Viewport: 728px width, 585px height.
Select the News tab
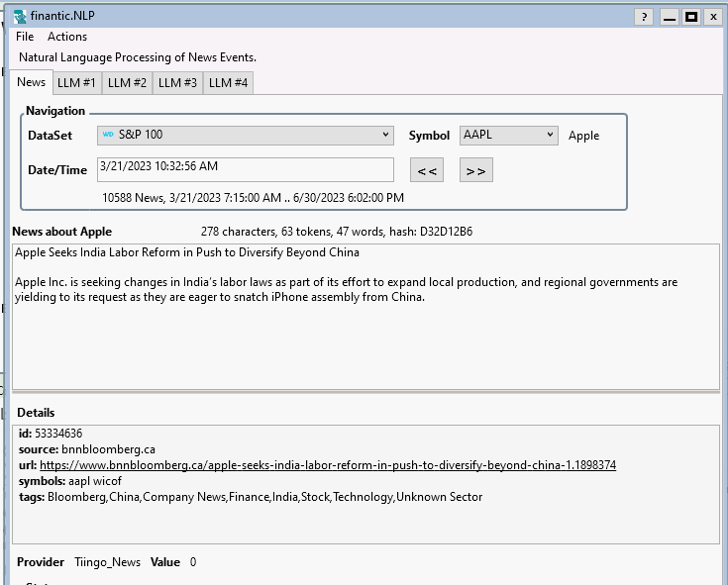pyautogui.click(x=31, y=82)
